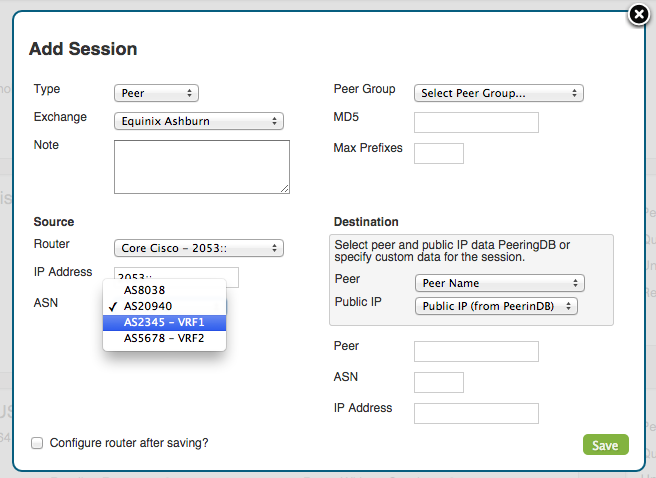The height and width of the screenshot is (478, 656).
Task: Focus the MD5 input field
Action: [x=476, y=123]
